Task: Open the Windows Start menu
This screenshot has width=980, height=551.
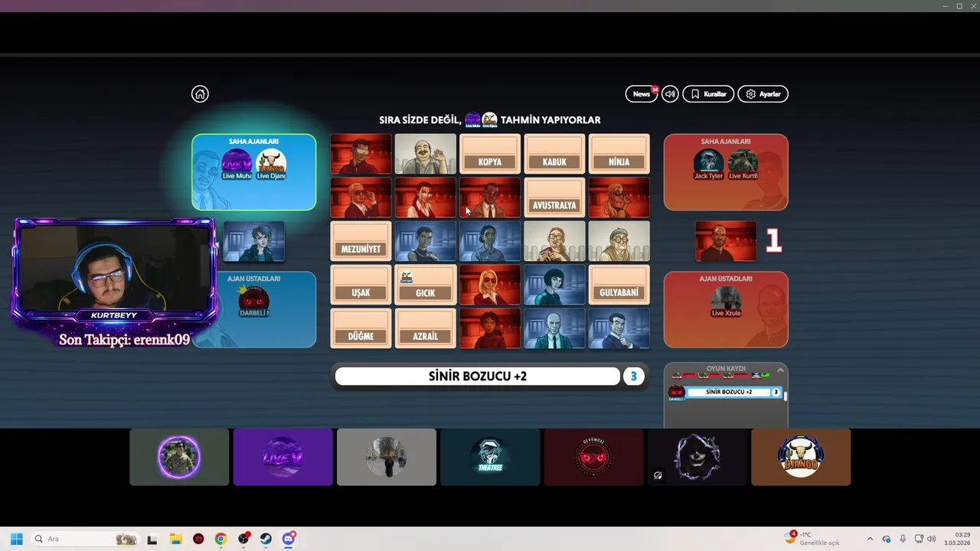Action: (x=16, y=539)
